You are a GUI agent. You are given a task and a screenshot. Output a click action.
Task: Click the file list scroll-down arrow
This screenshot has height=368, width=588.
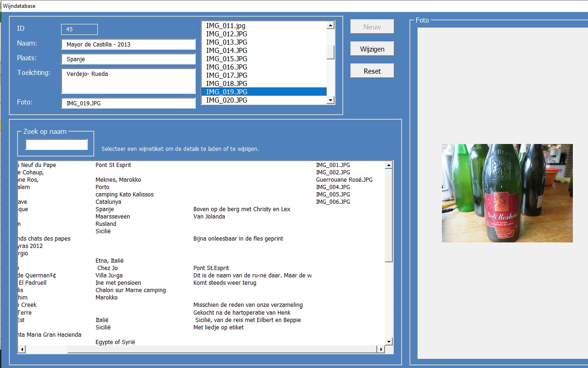click(x=330, y=100)
